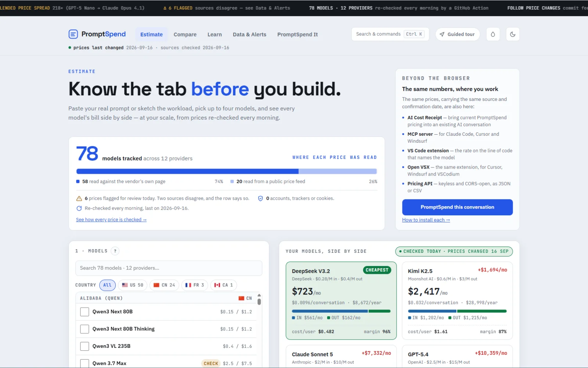Click the Claude Sonnet 5 card title
Screen dimensions: 588x368
312,354
